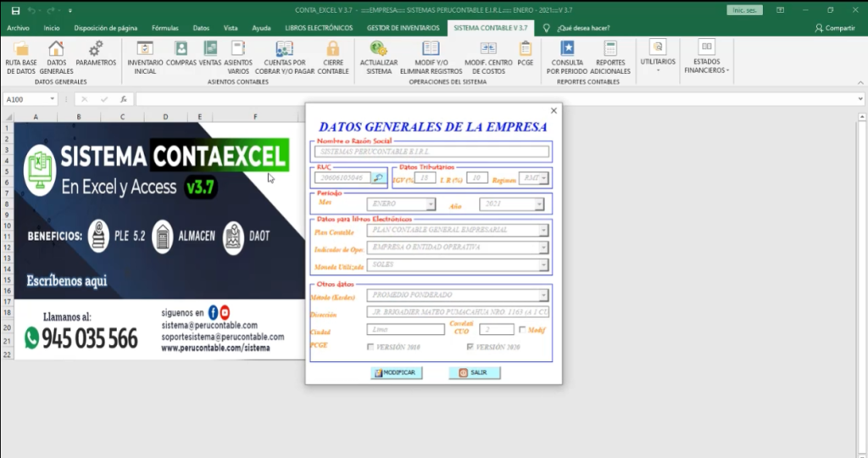Open the Archivo tab

19,28
